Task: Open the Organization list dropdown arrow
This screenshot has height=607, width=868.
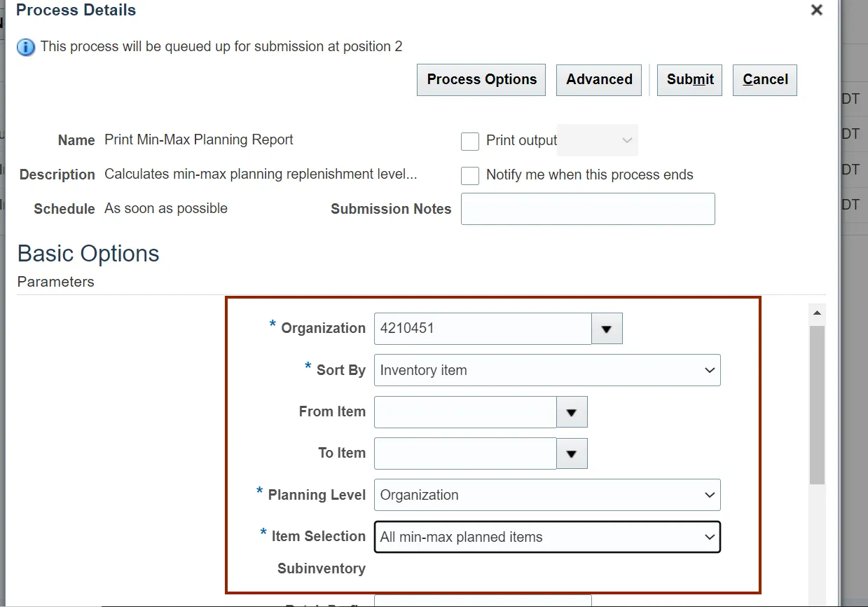Action: [x=607, y=329]
